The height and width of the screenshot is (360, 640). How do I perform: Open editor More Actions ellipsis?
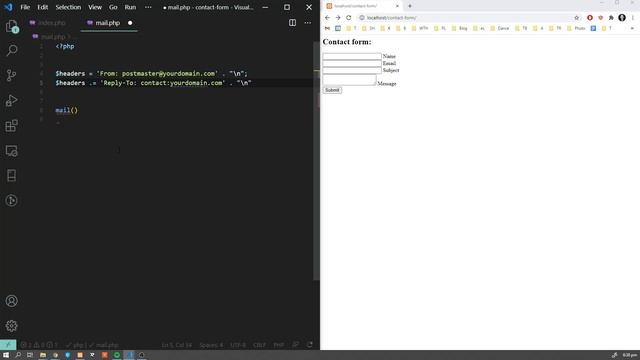coord(307,23)
